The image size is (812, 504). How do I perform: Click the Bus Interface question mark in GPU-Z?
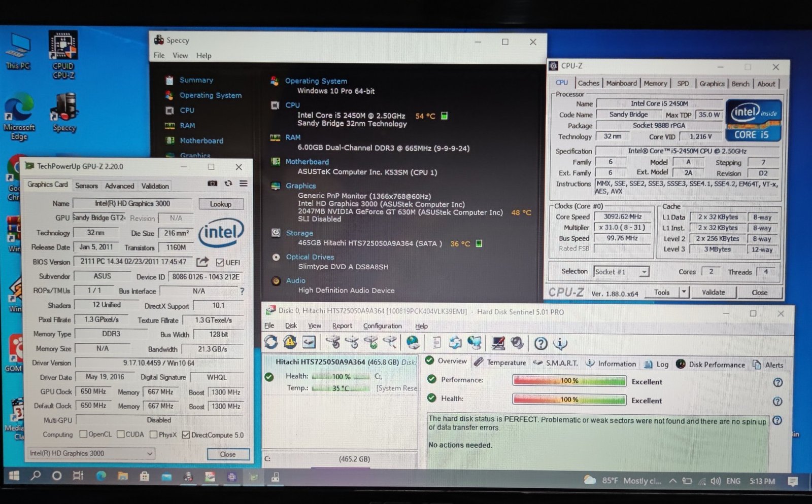click(242, 291)
